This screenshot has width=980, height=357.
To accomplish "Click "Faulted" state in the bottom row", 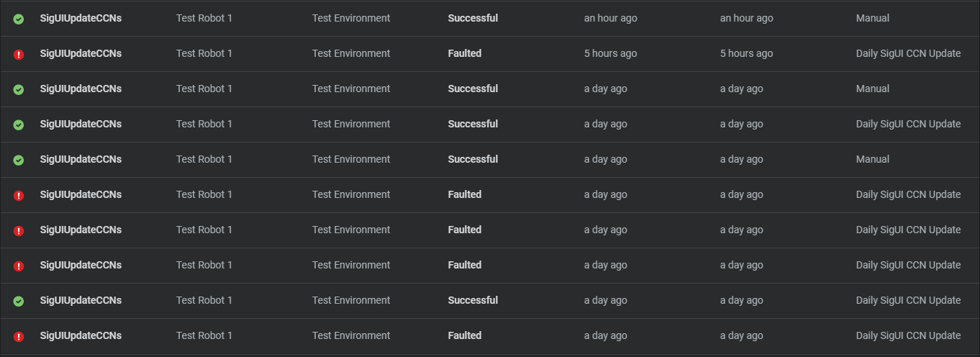I will pos(464,335).
